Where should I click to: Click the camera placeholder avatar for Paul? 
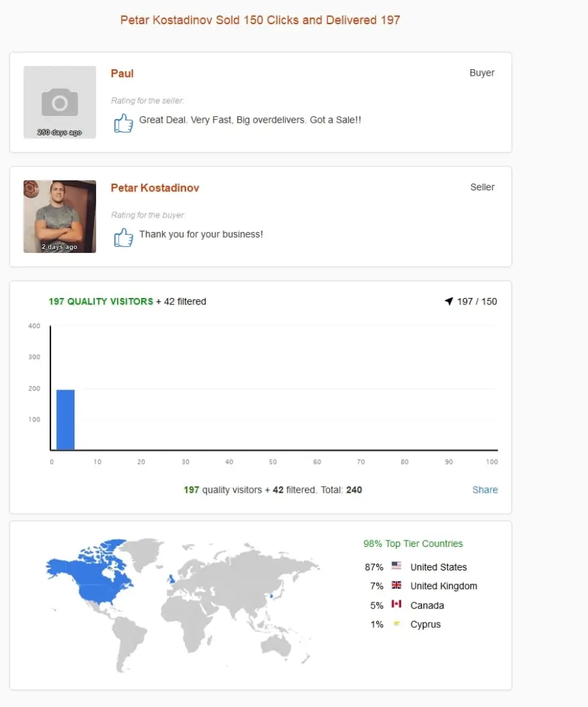point(59,103)
